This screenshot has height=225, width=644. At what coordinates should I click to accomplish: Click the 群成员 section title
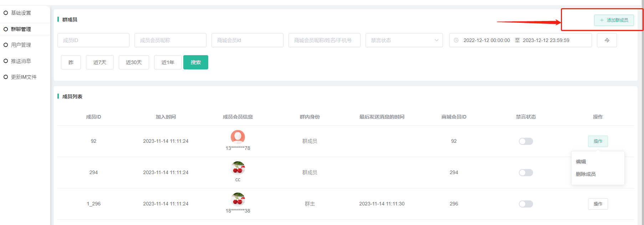tap(70, 20)
